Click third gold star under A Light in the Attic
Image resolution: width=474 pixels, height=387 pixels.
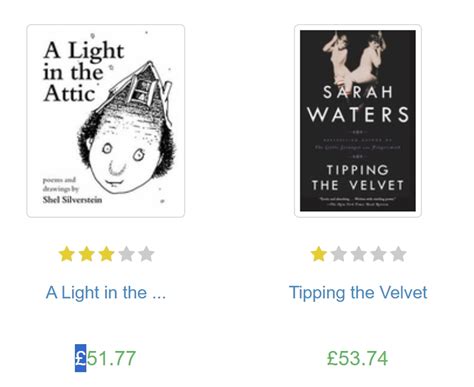(x=106, y=254)
